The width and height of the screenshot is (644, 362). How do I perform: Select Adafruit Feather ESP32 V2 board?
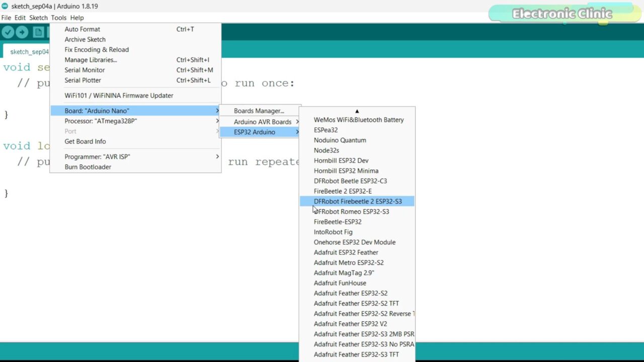click(357, 324)
